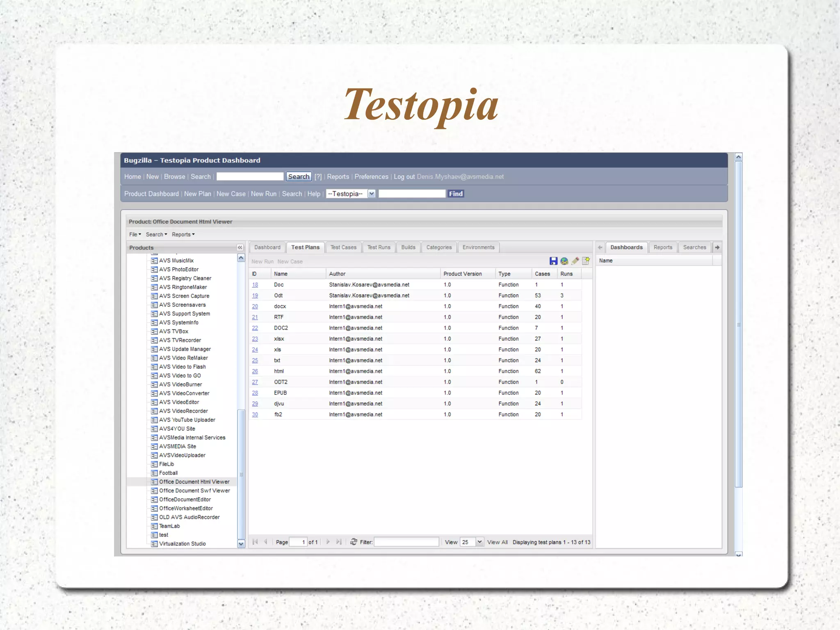Collapse the Products panel with the double chevron

click(x=240, y=247)
